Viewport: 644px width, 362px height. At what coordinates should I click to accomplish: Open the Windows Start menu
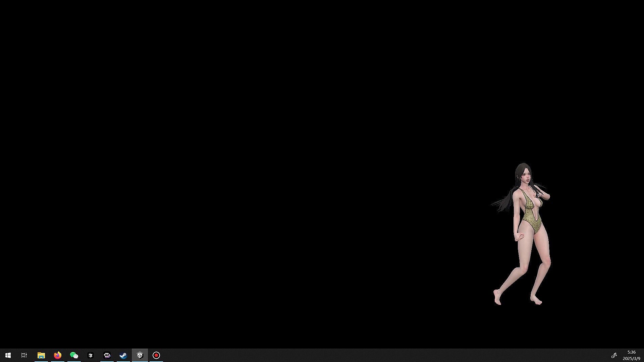[x=8, y=355]
